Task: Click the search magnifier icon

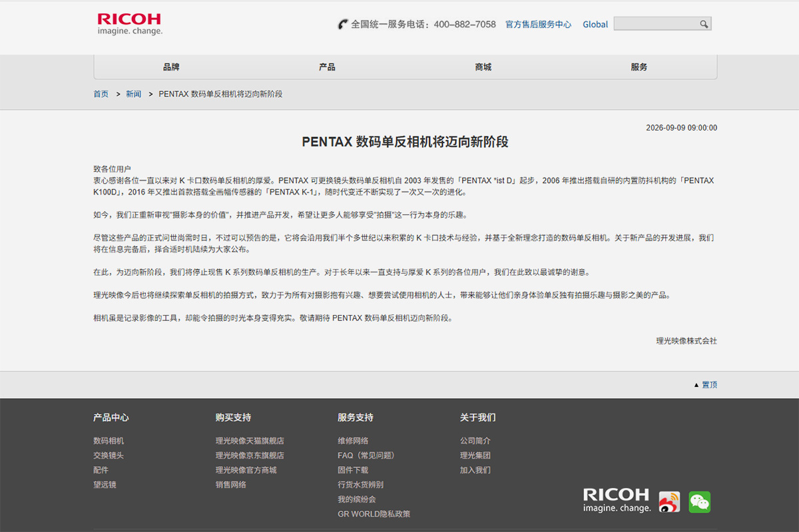Action: tap(704, 24)
